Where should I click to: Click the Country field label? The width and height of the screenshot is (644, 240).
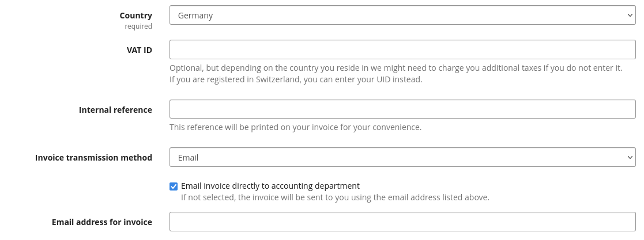coord(135,16)
